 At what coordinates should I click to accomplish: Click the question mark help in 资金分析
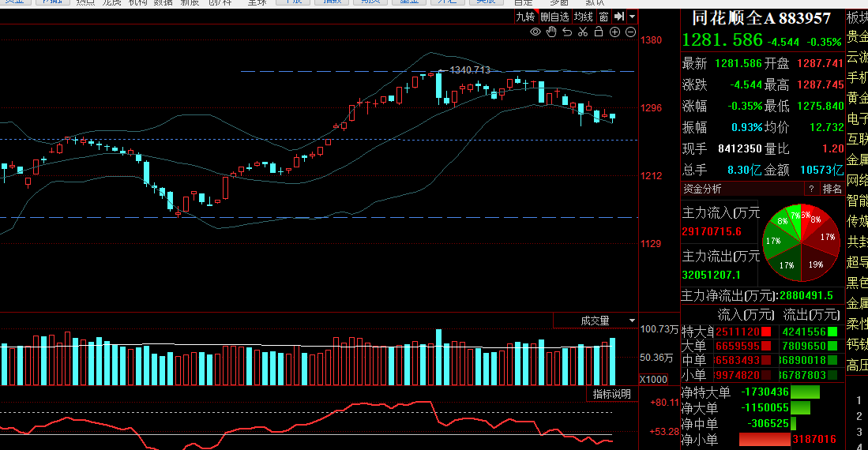(811, 189)
